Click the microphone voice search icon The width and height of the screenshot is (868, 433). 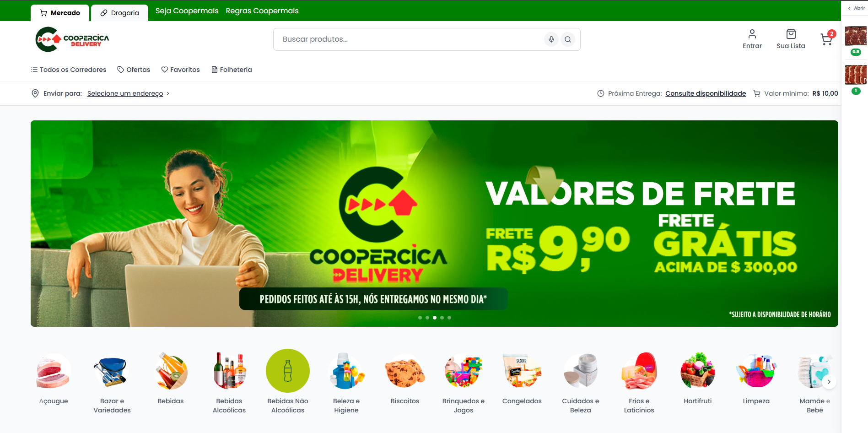point(551,39)
